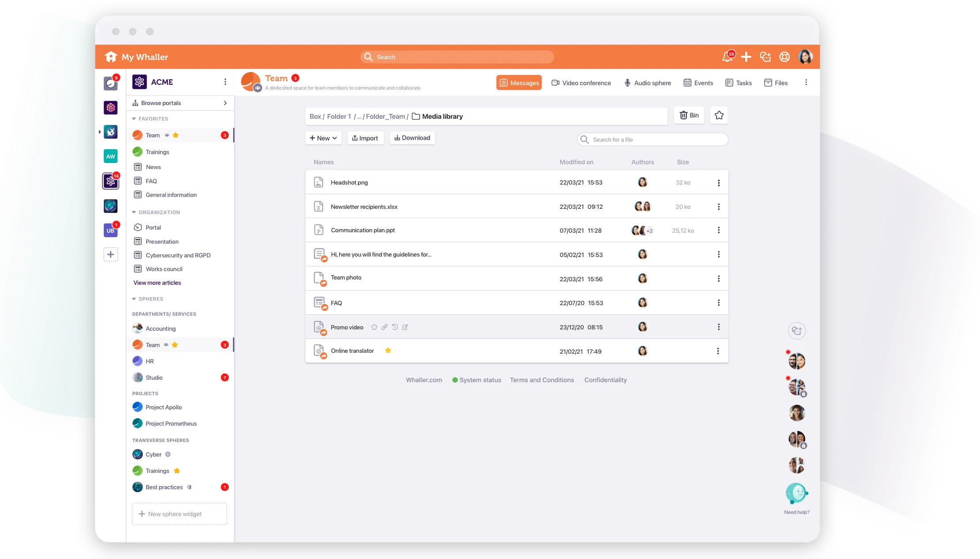Open the Accounting sphere
This screenshot has height=559, width=980.
[161, 329]
